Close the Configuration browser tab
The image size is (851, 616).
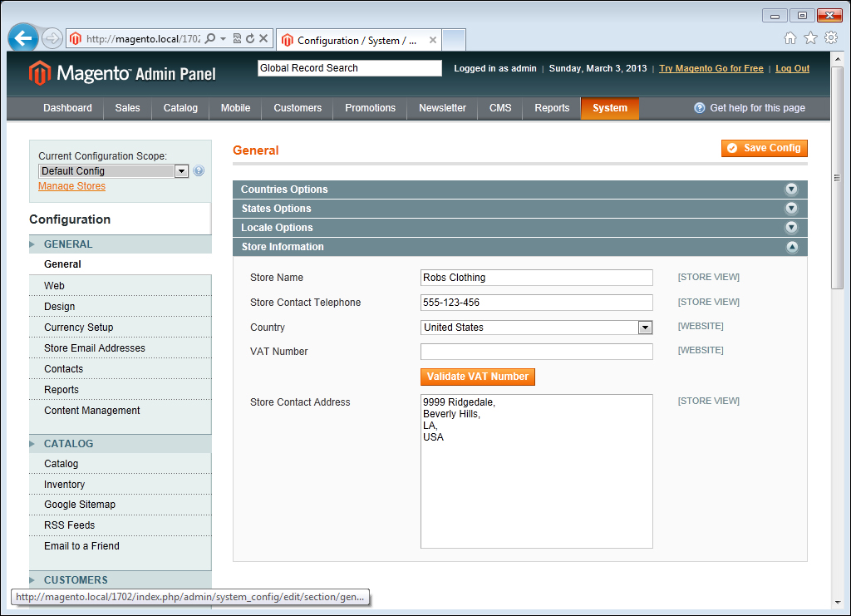pyautogui.click(x=432, y=40)
